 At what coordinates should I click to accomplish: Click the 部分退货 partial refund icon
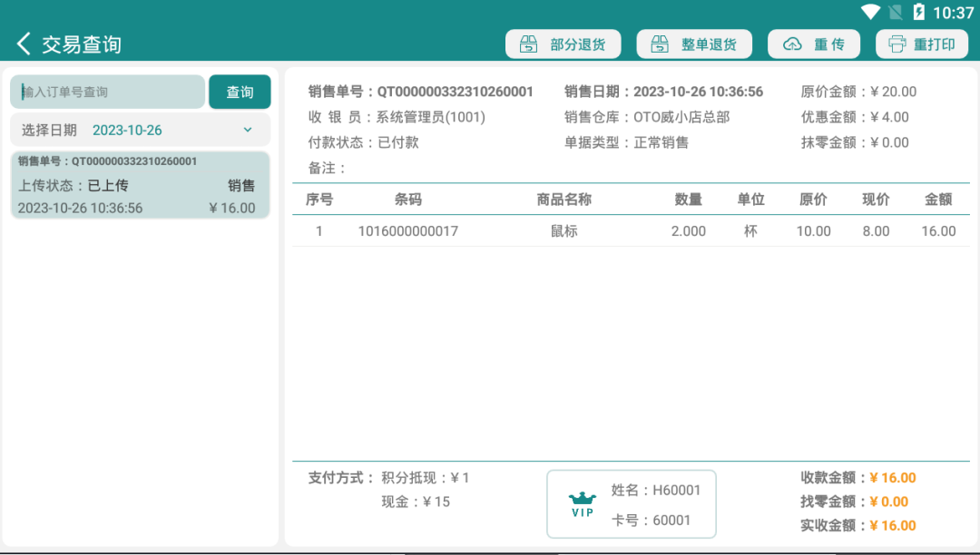pos(528,44)
